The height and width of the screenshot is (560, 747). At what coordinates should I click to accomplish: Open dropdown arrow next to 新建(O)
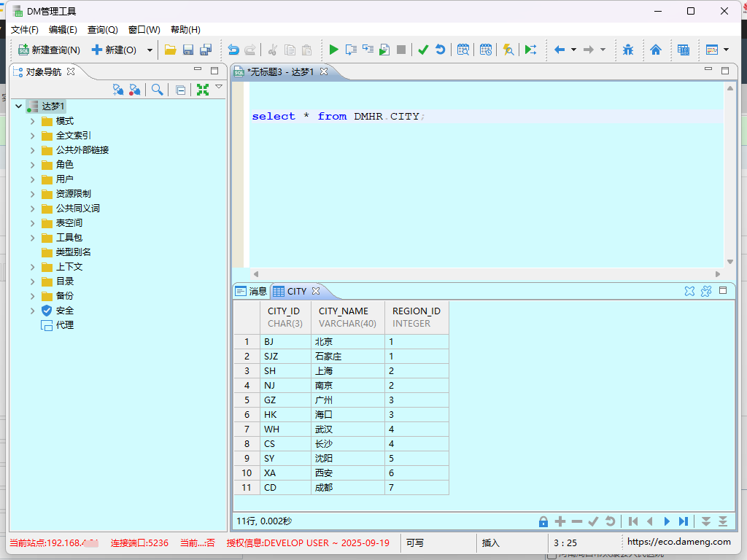click(x=150, y=50)
